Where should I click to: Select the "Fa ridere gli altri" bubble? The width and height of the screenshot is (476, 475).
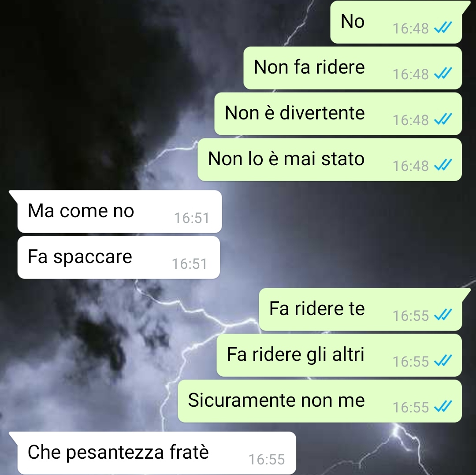[x=339, y=355]
